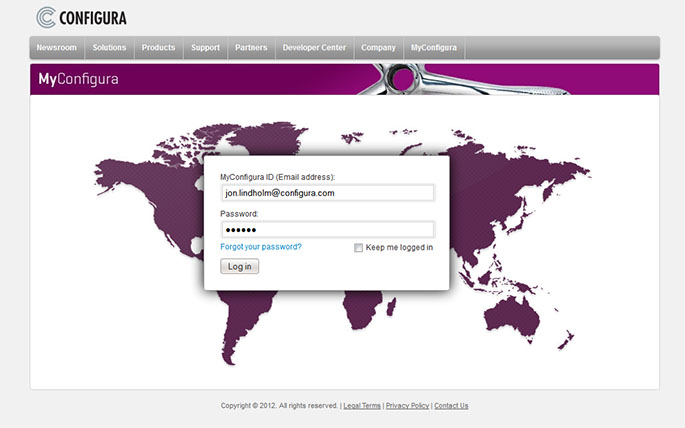The height and width of the screenshot is (428, 685).
Task: Click the 'Copyright © 2012. All rights reserved.' text
Action: click(x=279, y=406)
